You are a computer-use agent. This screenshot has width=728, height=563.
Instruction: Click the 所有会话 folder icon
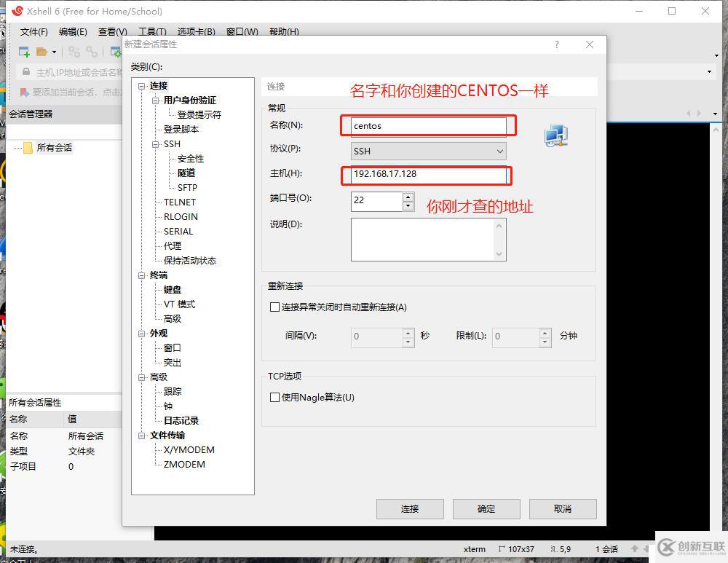pyautogui.click(x=28, y=148)
